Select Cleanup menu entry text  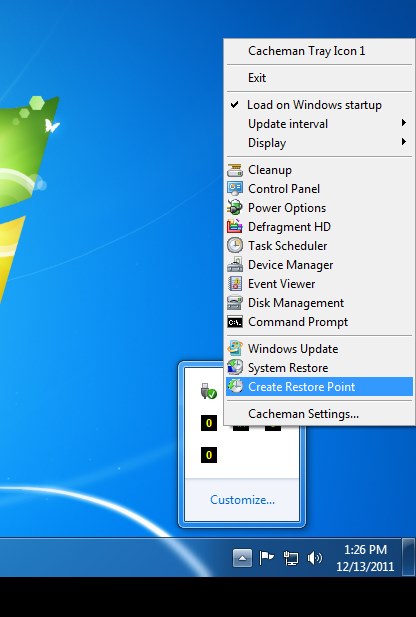point(270,170)
